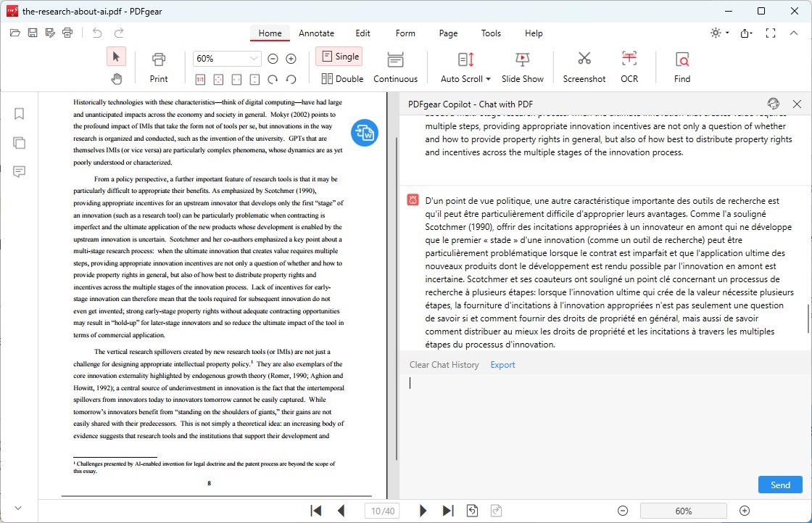Open the Tools tab
812x523 pixels.
tap(490, 33)
